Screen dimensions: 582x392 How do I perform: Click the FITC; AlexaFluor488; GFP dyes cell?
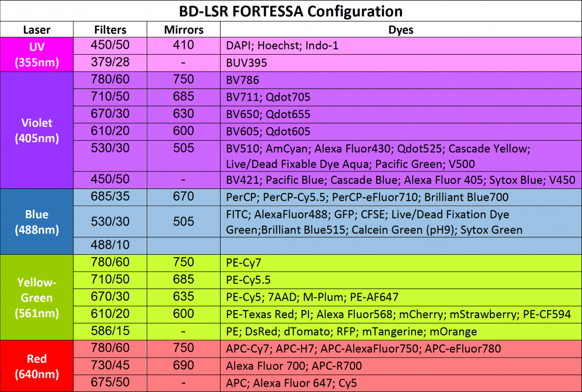click(x=401, y=222)
